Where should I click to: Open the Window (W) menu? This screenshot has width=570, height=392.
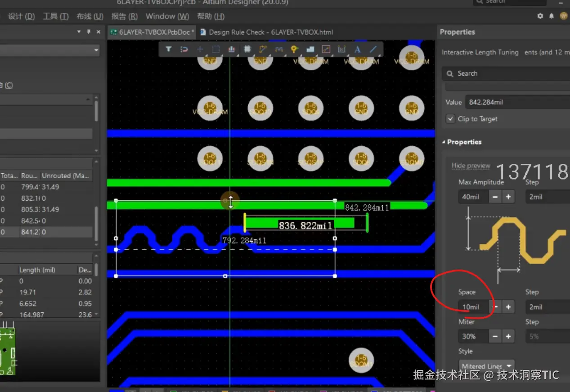(x=167, y=16)
